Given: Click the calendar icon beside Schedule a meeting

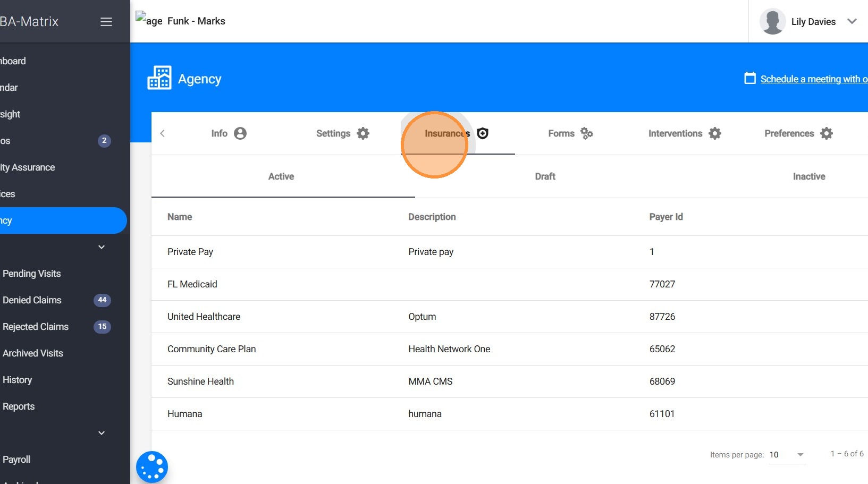Looking at the screenshot, I should [x=750, y=78].
